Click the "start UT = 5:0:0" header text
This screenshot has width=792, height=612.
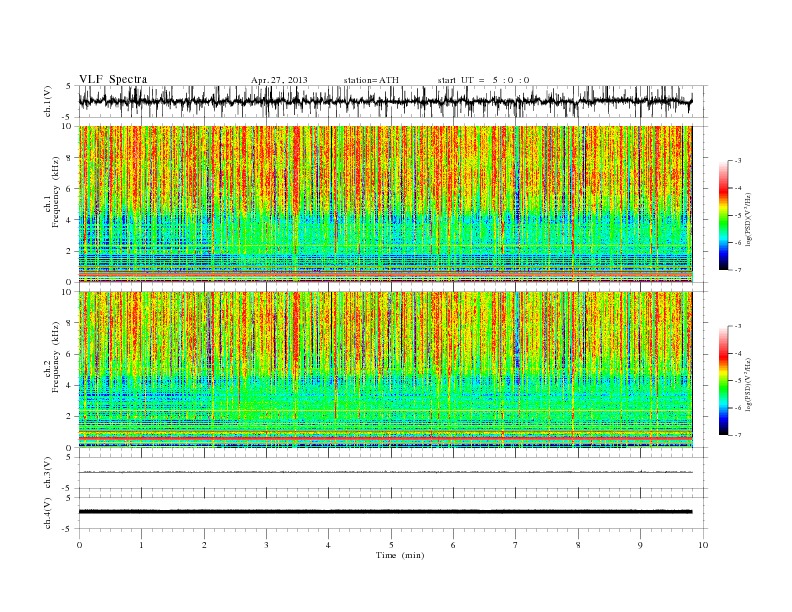tap(483, 80)
